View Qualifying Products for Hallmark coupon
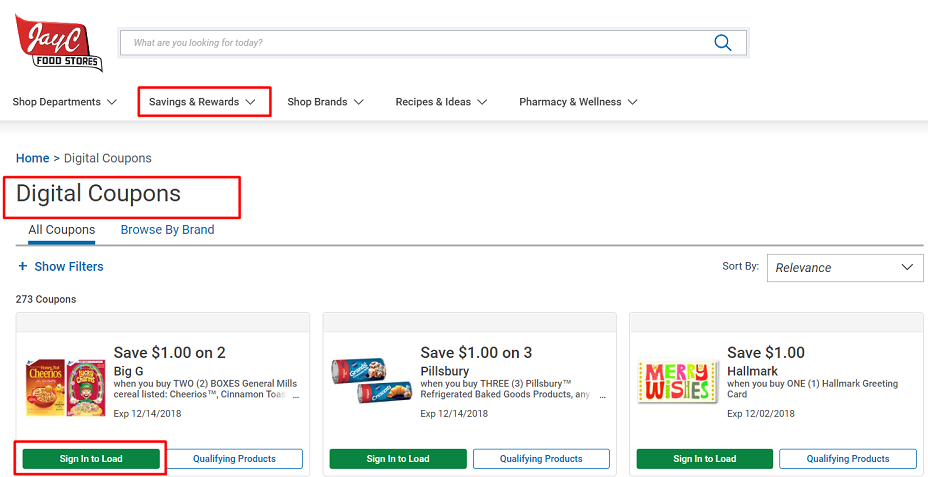This screenshot has height=477, width=928. (848, 459)
